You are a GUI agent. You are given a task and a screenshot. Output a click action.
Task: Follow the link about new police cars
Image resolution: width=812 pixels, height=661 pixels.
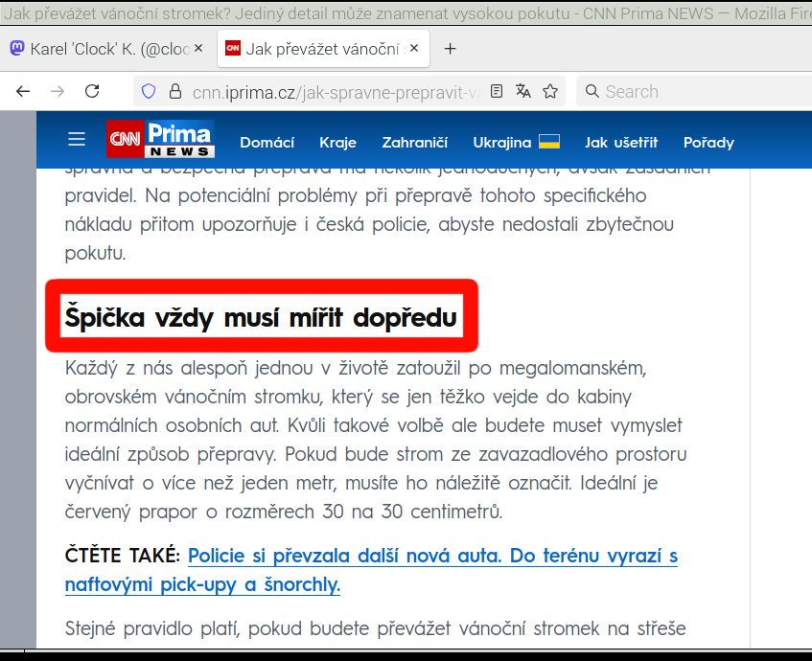coord(431,557)
